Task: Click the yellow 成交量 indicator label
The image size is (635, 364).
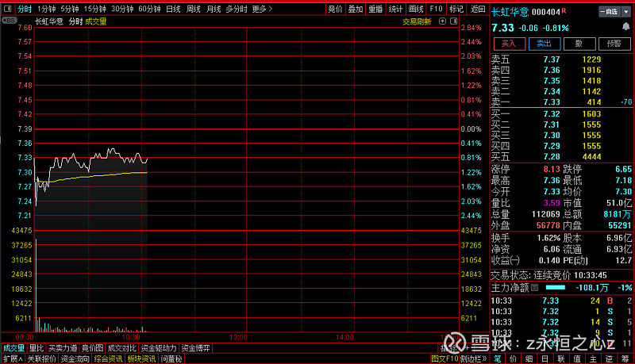Action: 96,21
